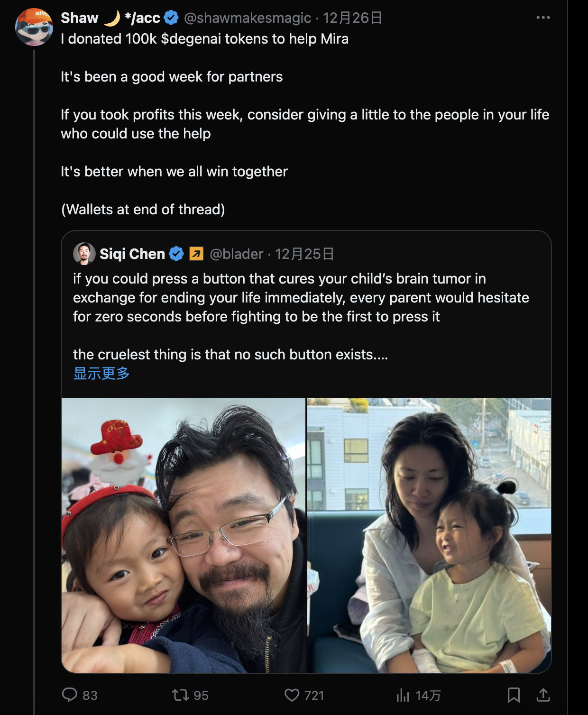Click Siqi Chen's verified badge
The height and width of the screenshot is (715, 588).
[176, 254]
